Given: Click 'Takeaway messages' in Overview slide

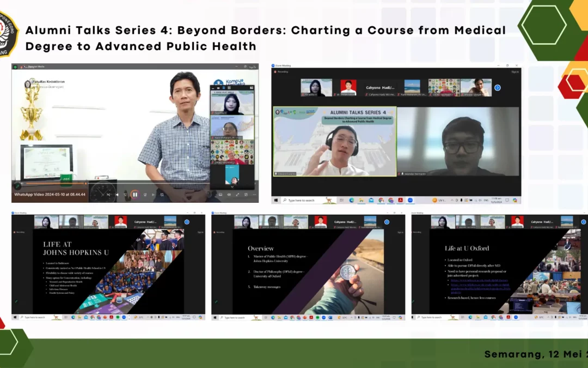Looking at the screenshot, I should pyautogui.click(x=267, y=287).
